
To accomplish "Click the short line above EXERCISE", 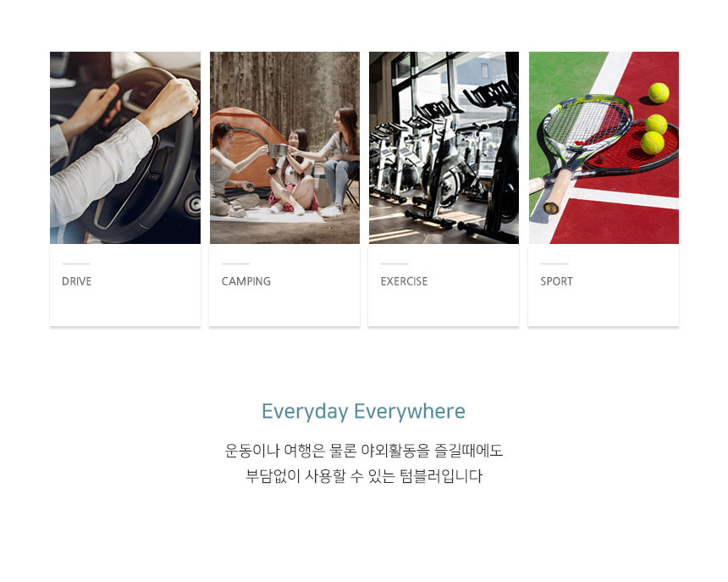I will 394,263.
